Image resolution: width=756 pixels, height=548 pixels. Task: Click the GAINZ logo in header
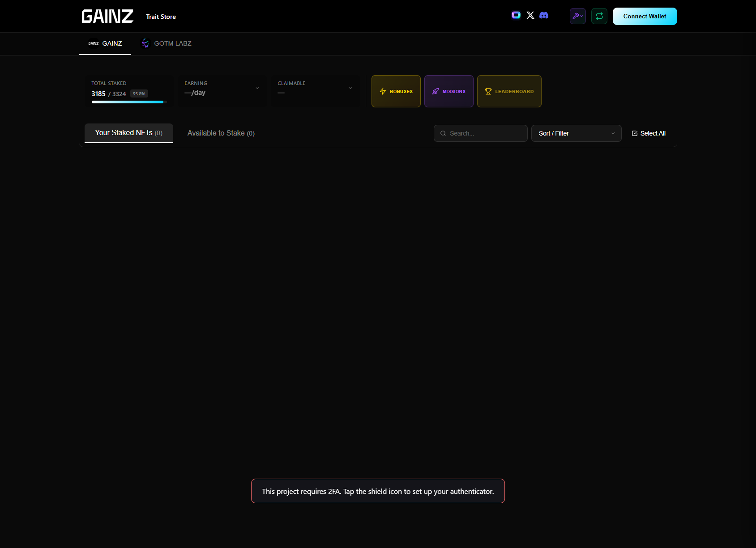(107, 17)
